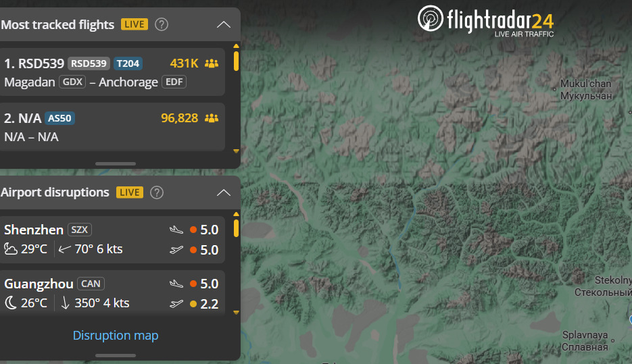Select Shenzhen airport disruption row

coord(112,240)
